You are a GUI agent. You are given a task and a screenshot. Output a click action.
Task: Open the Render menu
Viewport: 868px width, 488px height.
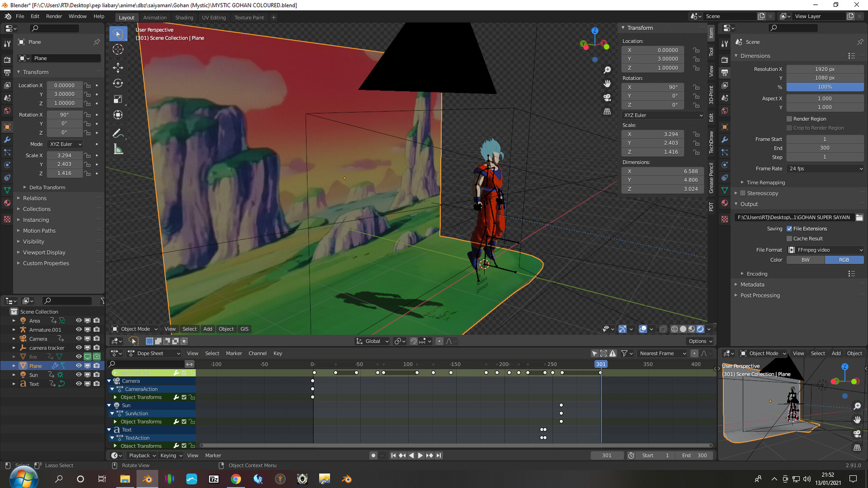(54, 16)
